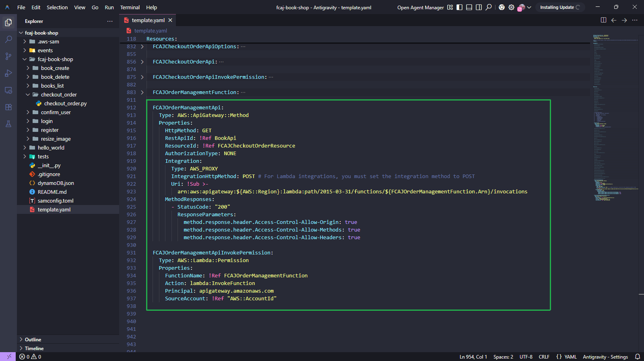Click the remote window indicator in status bar
This screenshot has height=361, width=644.
coord(8,357)
